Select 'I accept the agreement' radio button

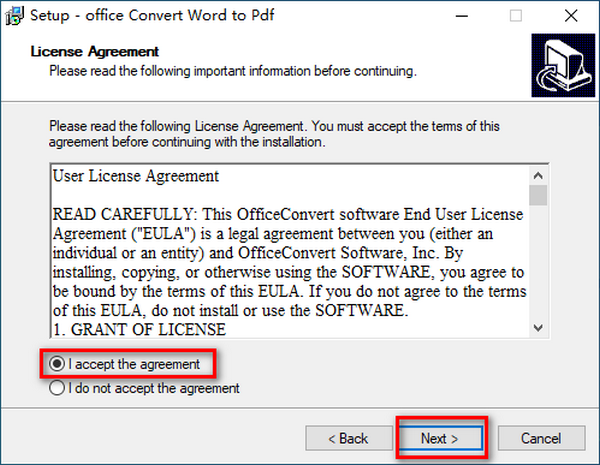(57, 364)
